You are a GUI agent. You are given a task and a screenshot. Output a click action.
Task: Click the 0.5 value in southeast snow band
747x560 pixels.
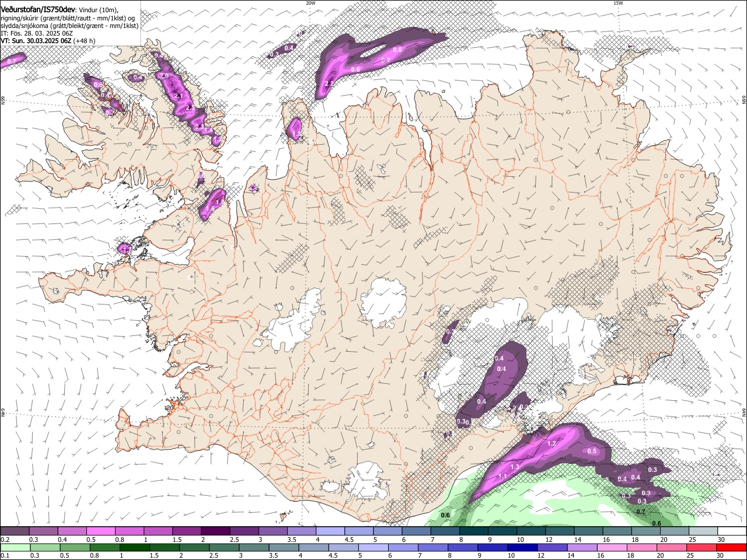click(x=592, y=451)
